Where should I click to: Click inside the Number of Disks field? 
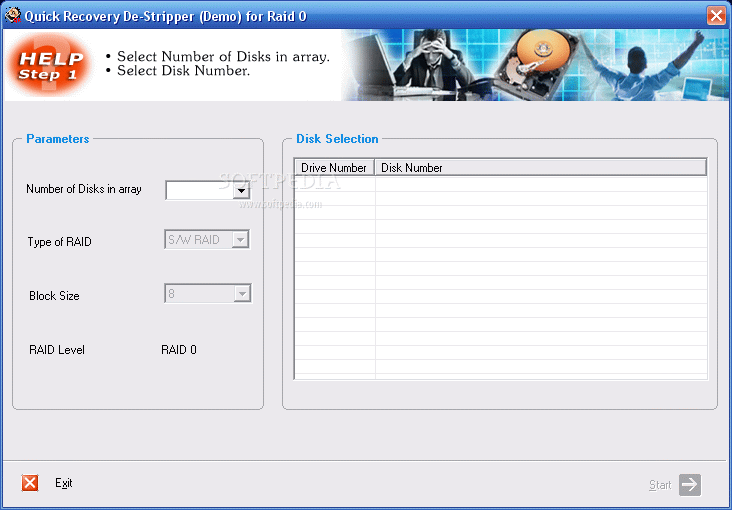(x=199, y=191)
